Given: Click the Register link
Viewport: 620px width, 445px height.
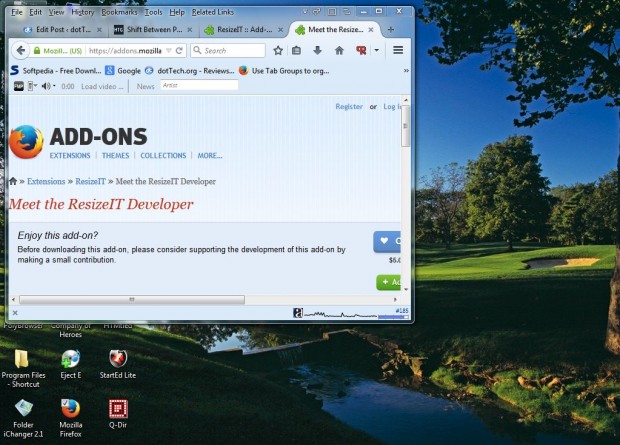Looking at the screenshot, I should 349,106.
